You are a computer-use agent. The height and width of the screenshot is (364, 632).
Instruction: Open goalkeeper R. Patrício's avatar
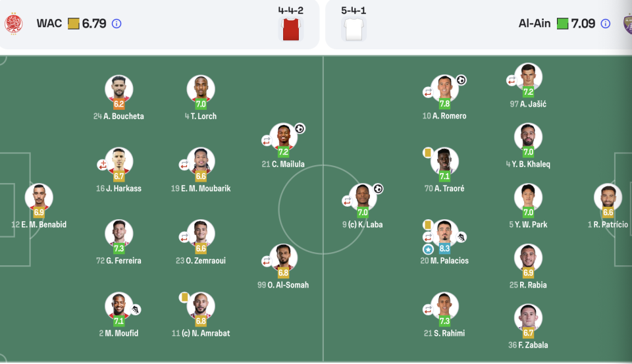pos(608,197)
